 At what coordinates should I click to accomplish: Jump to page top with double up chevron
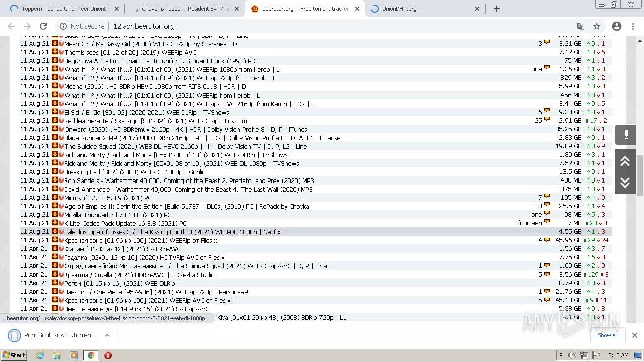coord(625,161)
